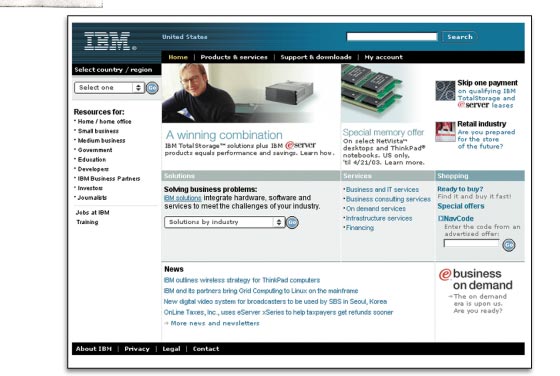Open Infrastructure services link
The height and width of the screenshot is (376, 560).
[x=379, y=218]
